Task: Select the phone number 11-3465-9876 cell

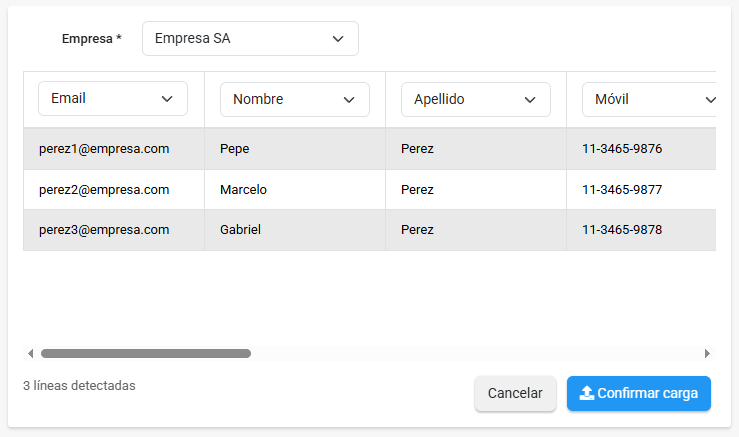Action: pyautogui.click(x=622, y=149)
